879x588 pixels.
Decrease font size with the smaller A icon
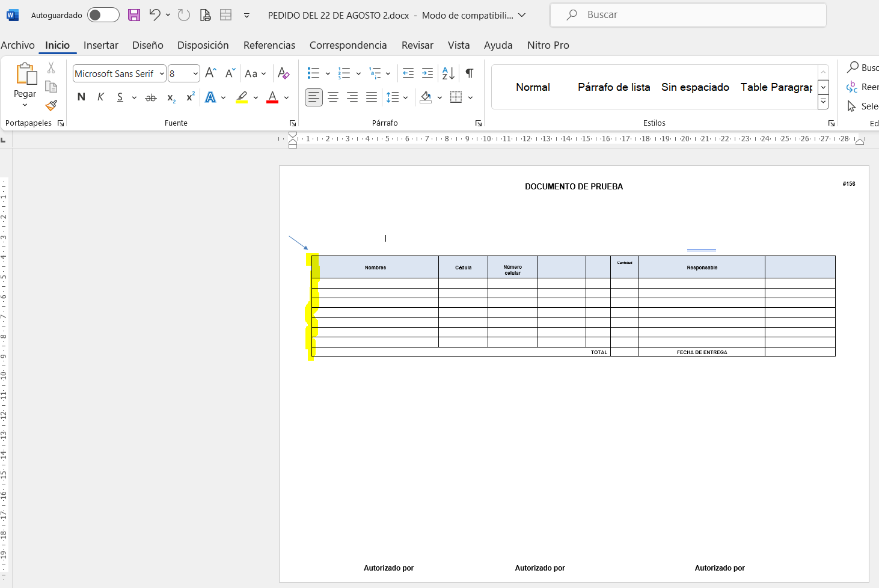click(230, 73)
